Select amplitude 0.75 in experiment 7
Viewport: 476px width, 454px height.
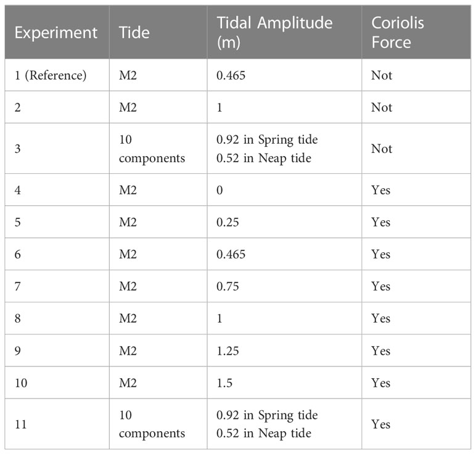tap(228, 287)
